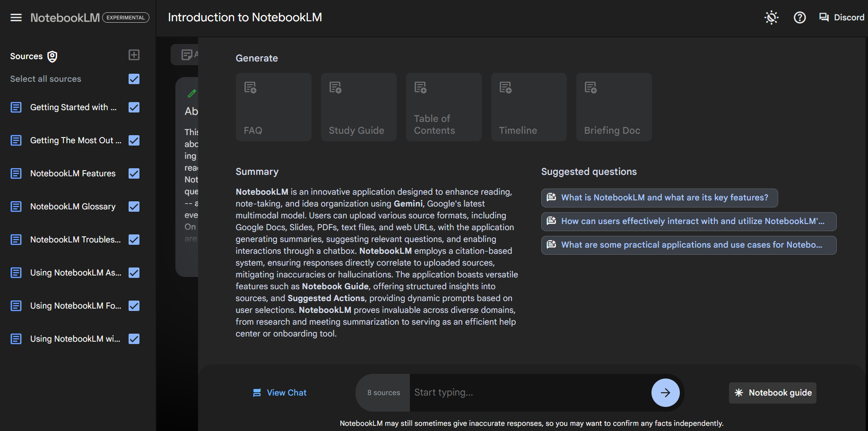Click the View Chat icon
The height and width of the screenshot is (431, 868).
(257, 393)
